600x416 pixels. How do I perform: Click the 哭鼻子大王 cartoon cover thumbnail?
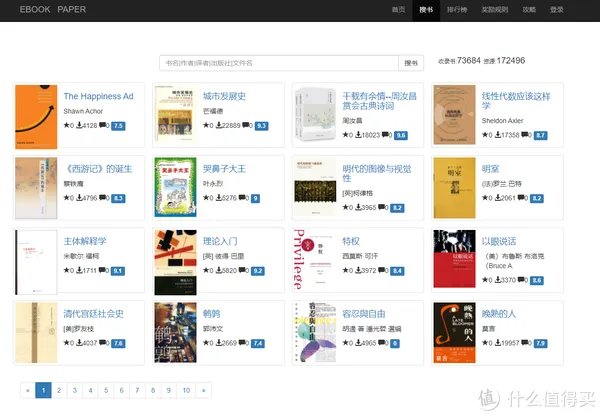pyautogui.click(x=175, y=187)
